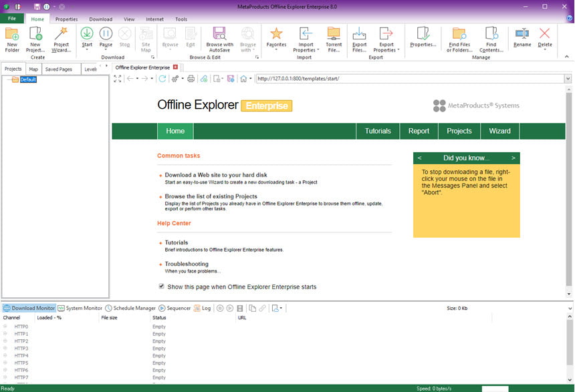The height and width of the screenshot is (392, 575).
Task: Open browser settings gear icon
Action: pyautogui.click(x=175, y=79)
